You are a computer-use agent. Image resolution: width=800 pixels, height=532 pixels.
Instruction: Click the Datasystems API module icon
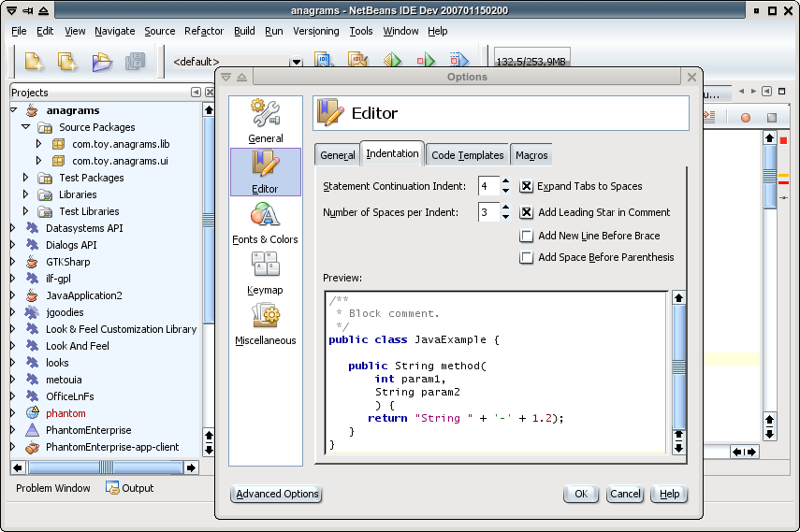click(32, 228)
